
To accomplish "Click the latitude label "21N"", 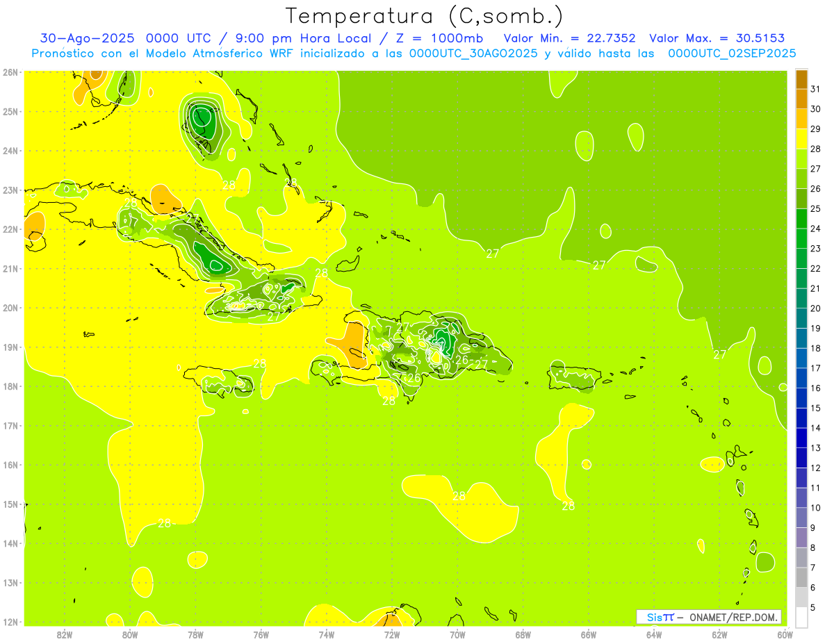I will 10,269.
